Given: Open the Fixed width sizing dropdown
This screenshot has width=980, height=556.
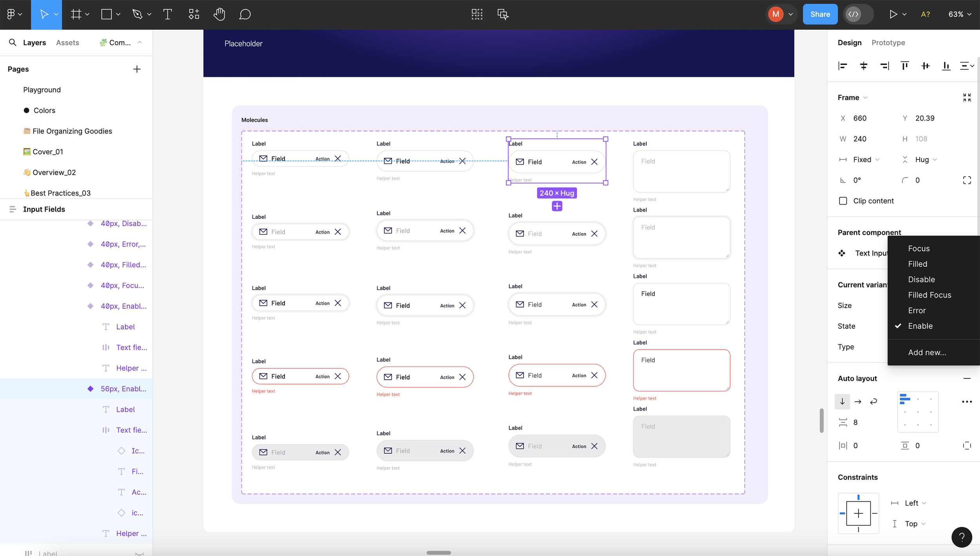Looking at the screenshot, I should (x=866, y=159).
